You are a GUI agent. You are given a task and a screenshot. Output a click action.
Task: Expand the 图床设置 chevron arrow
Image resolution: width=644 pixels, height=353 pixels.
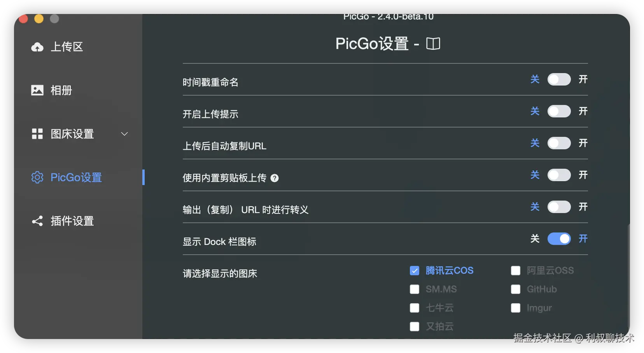(124, 134)
